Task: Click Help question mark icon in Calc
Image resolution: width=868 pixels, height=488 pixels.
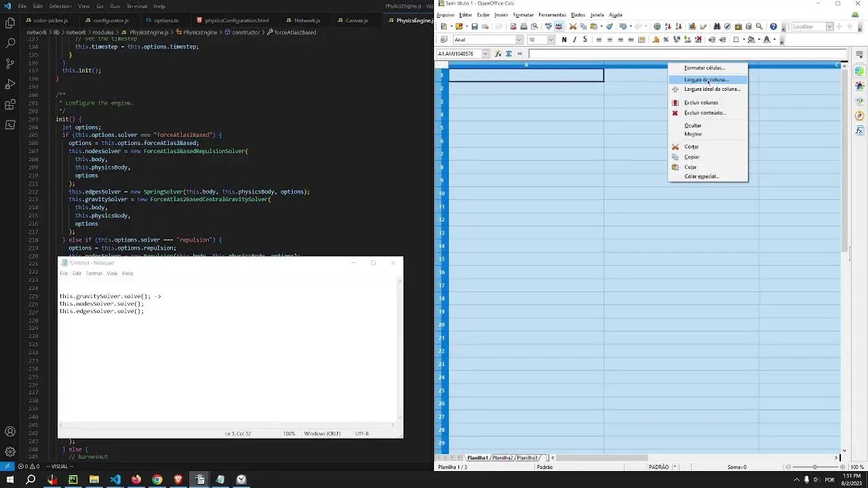Action: point(773,26)
